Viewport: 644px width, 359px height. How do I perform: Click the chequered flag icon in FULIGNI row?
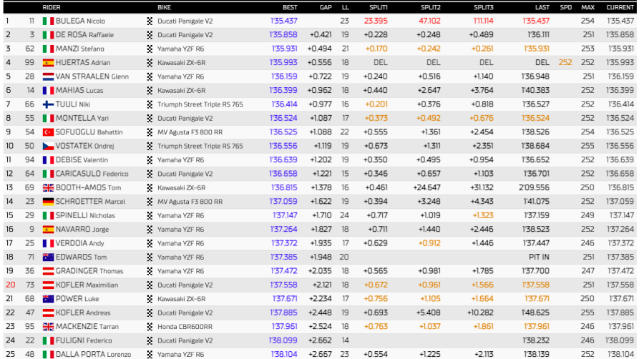[x=150, y=340]
